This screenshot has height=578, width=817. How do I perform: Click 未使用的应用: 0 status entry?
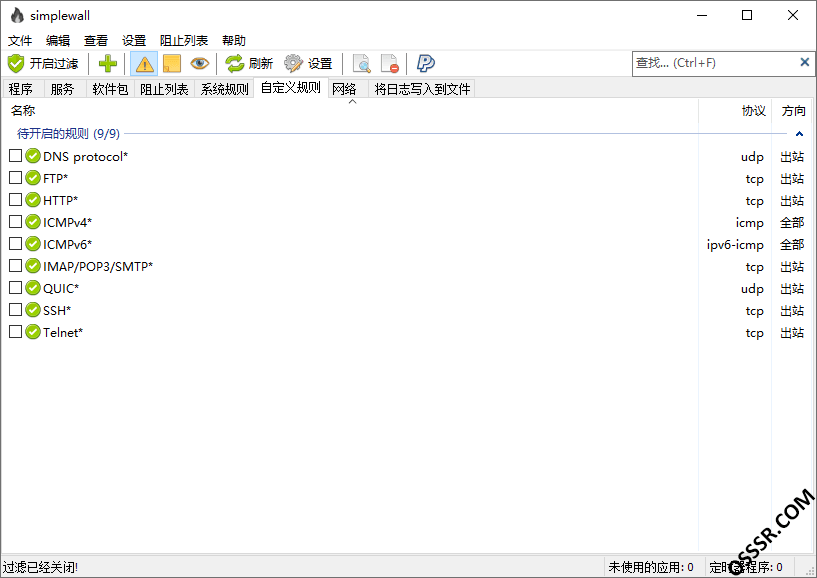(651, 567)
